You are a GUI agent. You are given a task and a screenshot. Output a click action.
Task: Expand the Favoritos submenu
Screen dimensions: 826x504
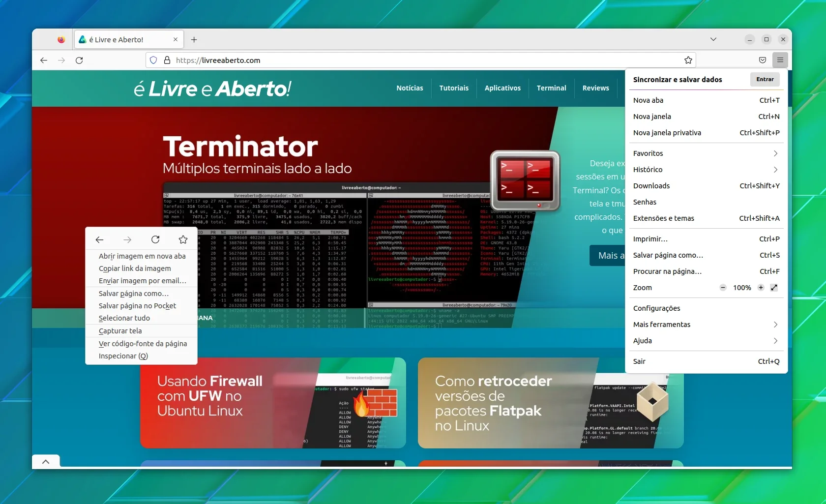pos(707,153)
